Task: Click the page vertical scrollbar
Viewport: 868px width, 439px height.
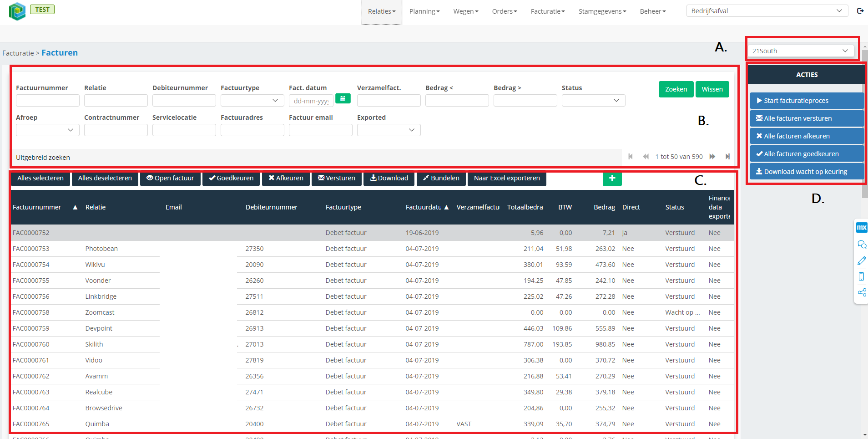Action: (x=864, y=123)
